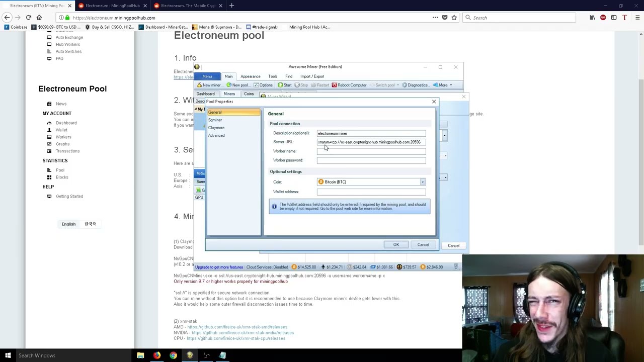Click the Description (optional) field

(x=371, y=133)
